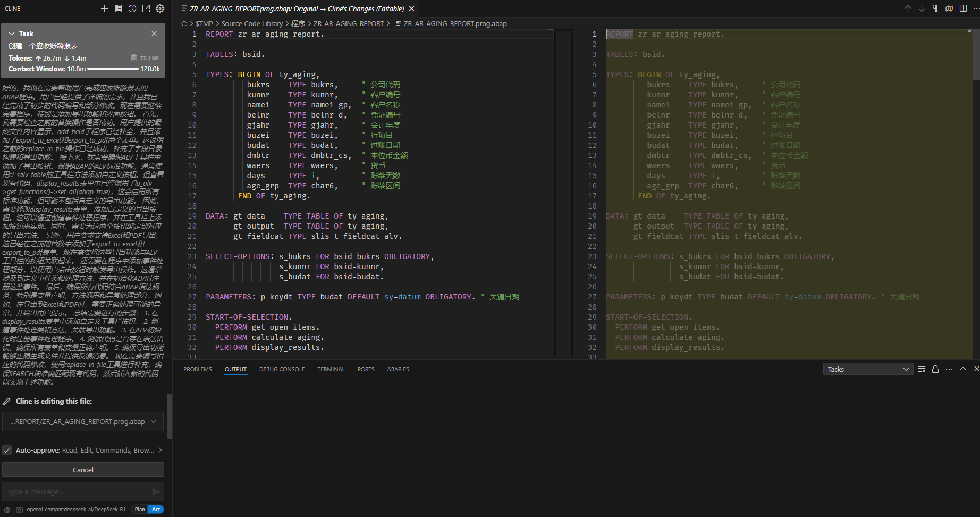Open Cline MCP servers icon
The width and height of the screenshot is (980, 517).
(x=119, y=9)
